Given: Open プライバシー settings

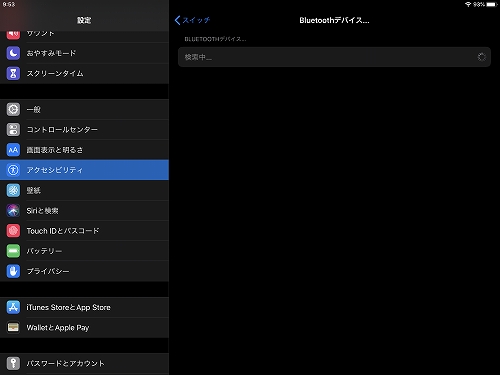Looking at the screenshot, I should pos(84,271).
